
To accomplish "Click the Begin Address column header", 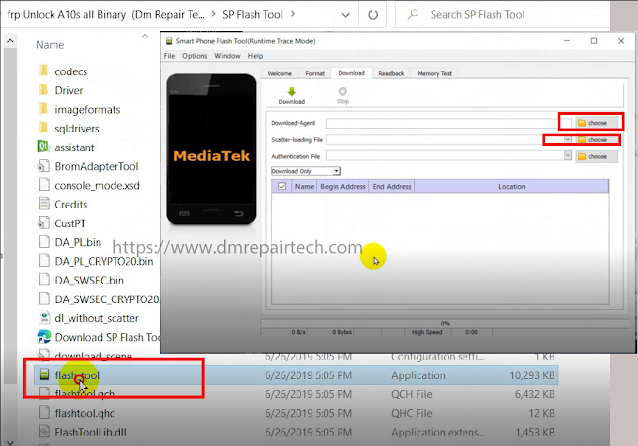I will tap(343, 186).
